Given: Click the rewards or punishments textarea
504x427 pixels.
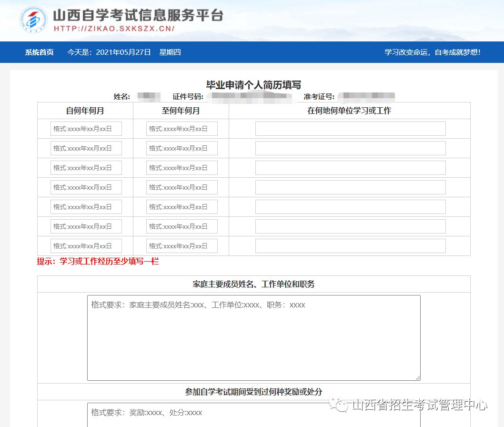Looking at the screenshot, I should pyautogui.click(x=253, y=416).
